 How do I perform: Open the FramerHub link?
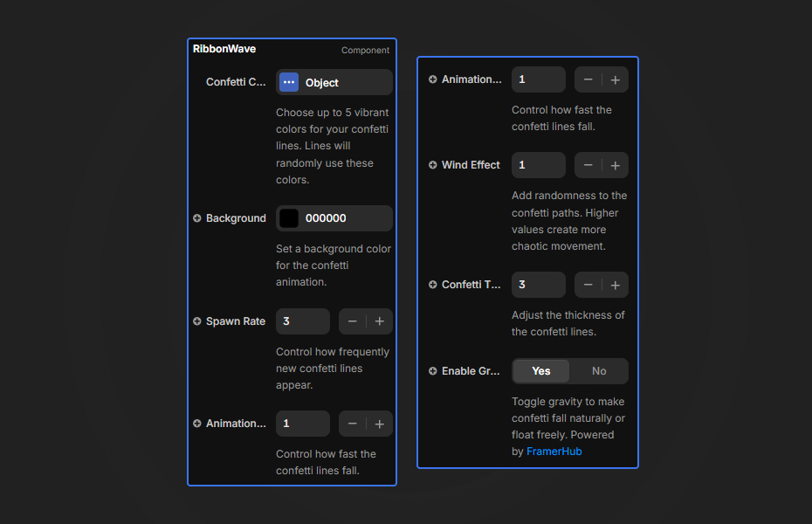coord(554,451)
